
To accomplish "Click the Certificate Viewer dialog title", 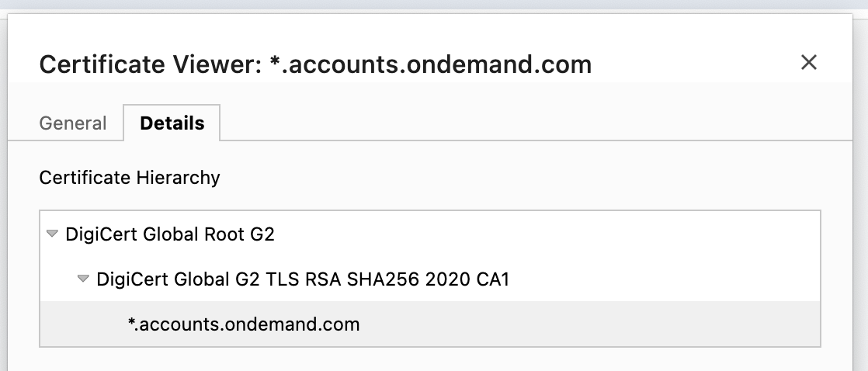I will tap(314, 64).
